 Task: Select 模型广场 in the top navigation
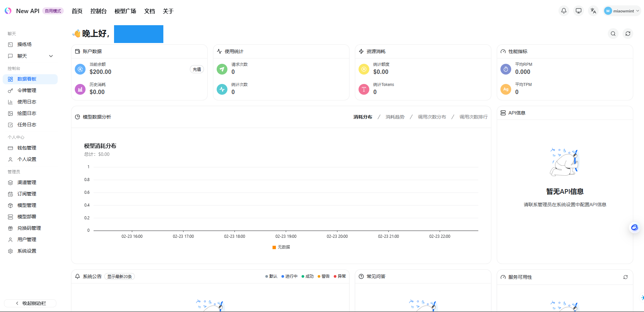(x=125, y=11)
